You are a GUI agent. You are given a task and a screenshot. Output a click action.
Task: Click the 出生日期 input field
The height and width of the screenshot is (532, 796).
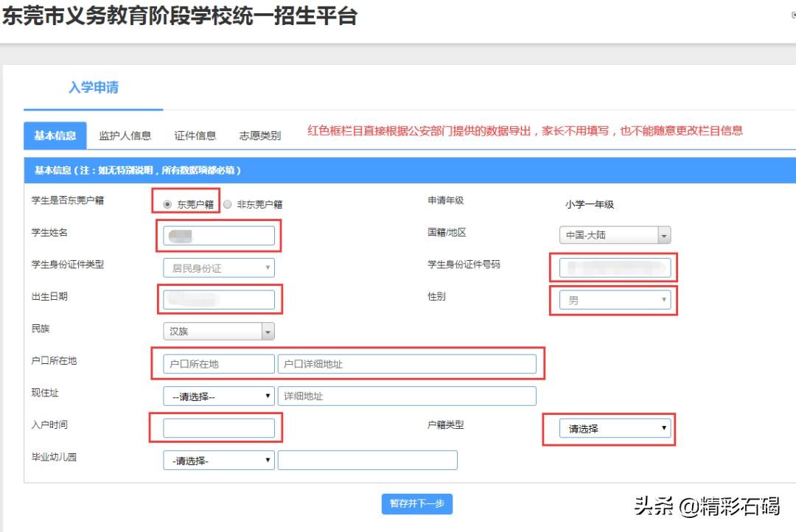[218, 300]
